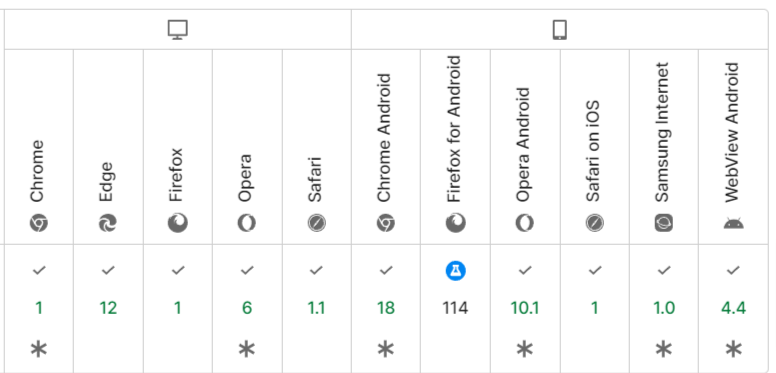This screenshot has width=776, height=373.
Task: Open Edge version 12 support cell
Action: 108,308
